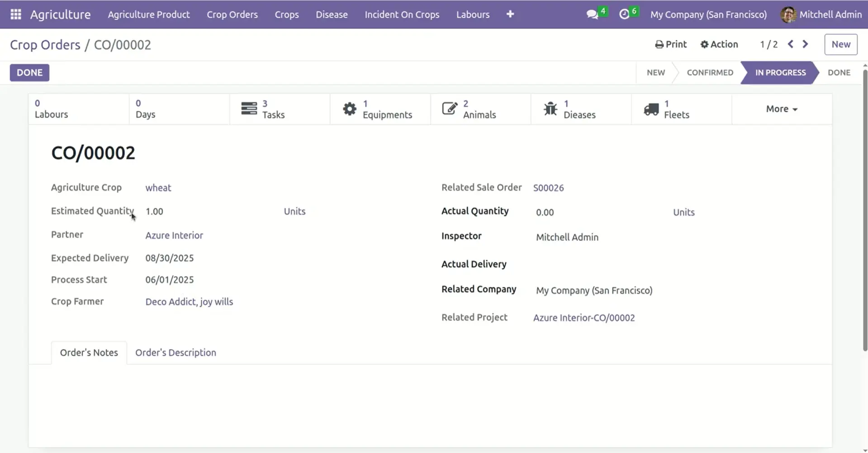Open the Dieases bug smart button
Screen dimensions: 868x453
tap(580, 109)
